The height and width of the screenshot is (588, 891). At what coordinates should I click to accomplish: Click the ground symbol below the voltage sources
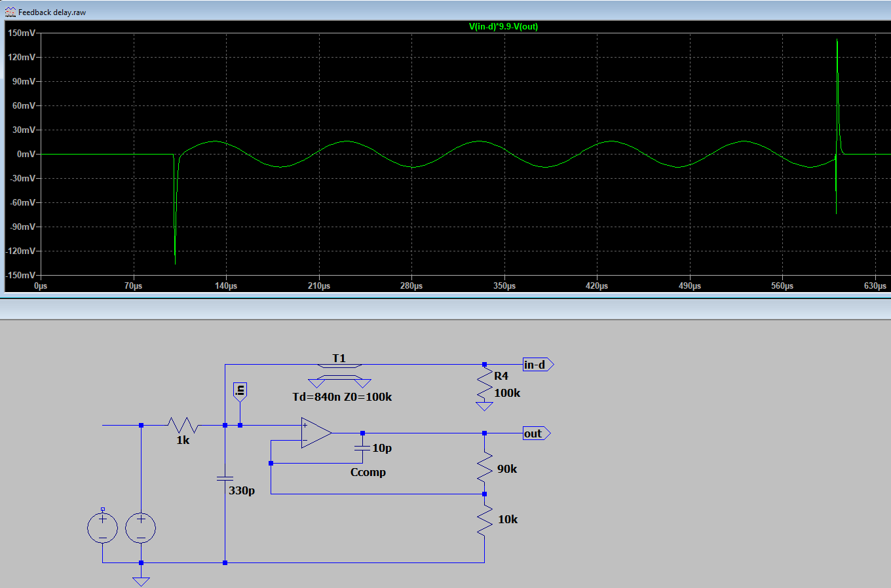[x=141, y=581]
